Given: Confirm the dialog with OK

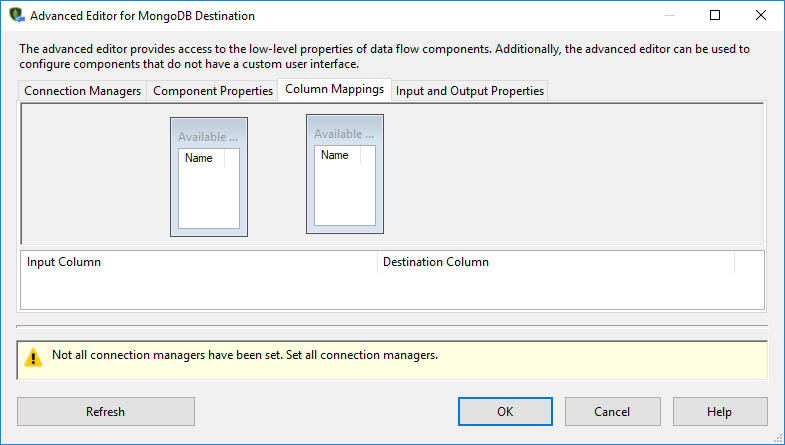Looking at the screenshot, I should (x=505, y=411).
